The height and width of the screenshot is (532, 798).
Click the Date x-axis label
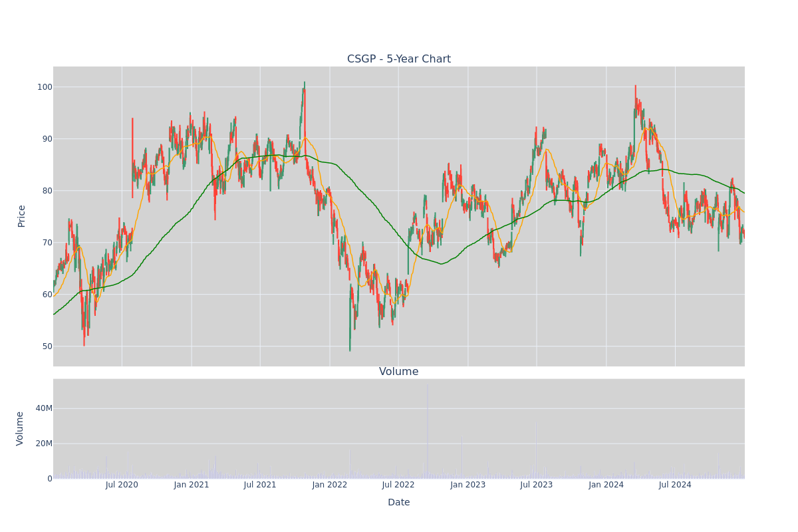399,503
